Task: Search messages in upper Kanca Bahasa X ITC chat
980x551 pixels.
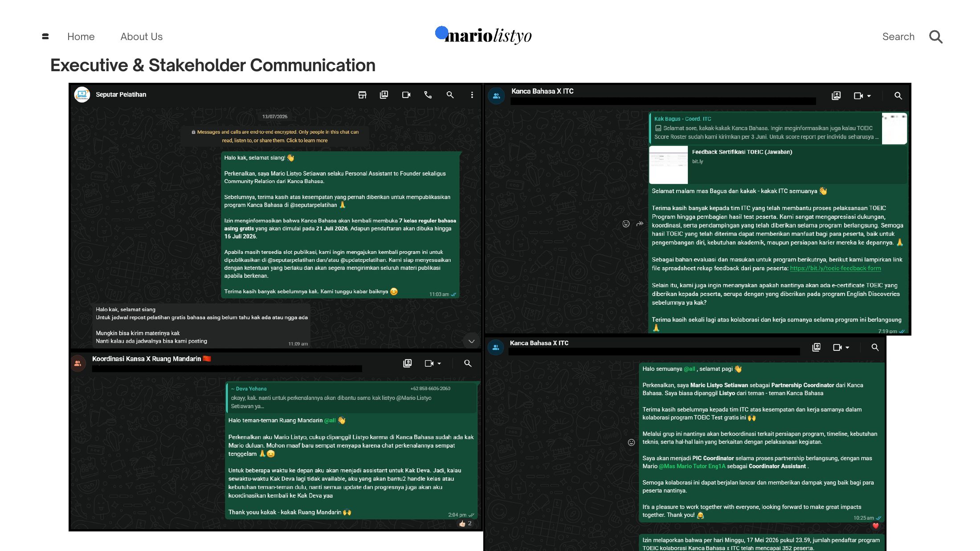Action: coord(898,96)
